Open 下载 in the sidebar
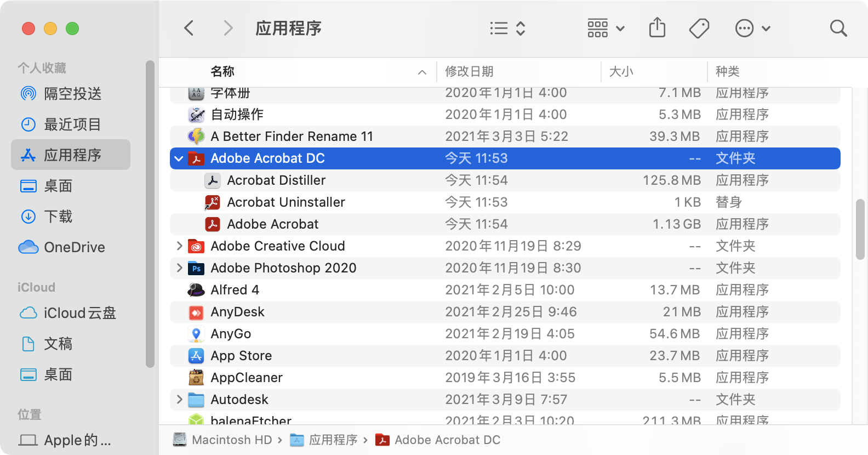Screen dimensions: 868x455 pos(71,217)
